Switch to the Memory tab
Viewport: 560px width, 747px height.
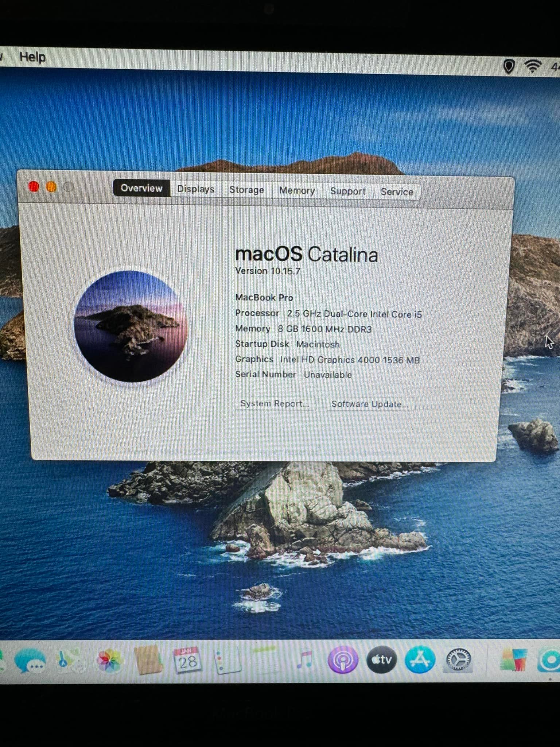coord(297,190)
